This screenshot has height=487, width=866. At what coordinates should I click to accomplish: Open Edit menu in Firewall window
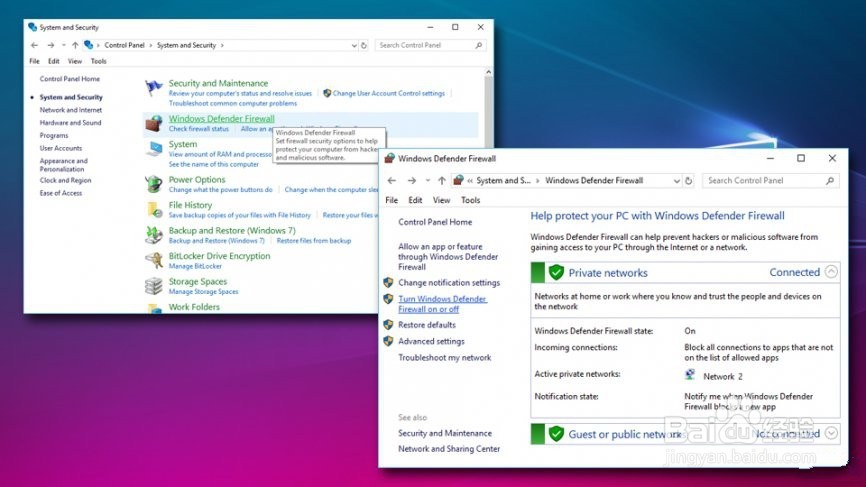[415, 200]
